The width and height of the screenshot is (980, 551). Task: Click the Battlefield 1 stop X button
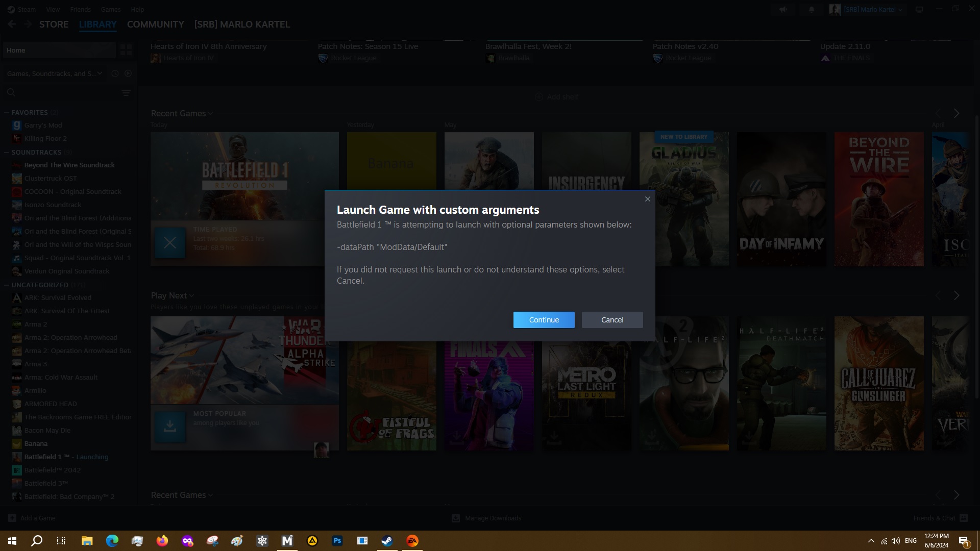click(170, 243)
